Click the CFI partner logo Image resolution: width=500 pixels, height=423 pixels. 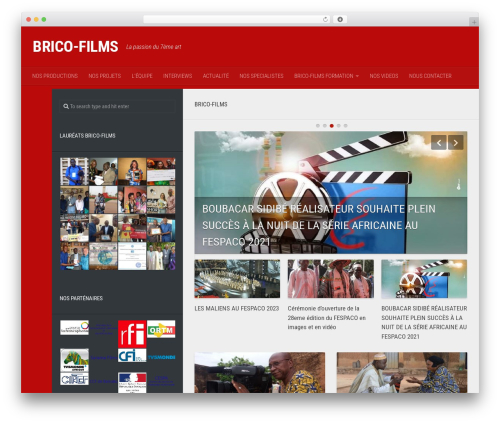tap(132, 355)
